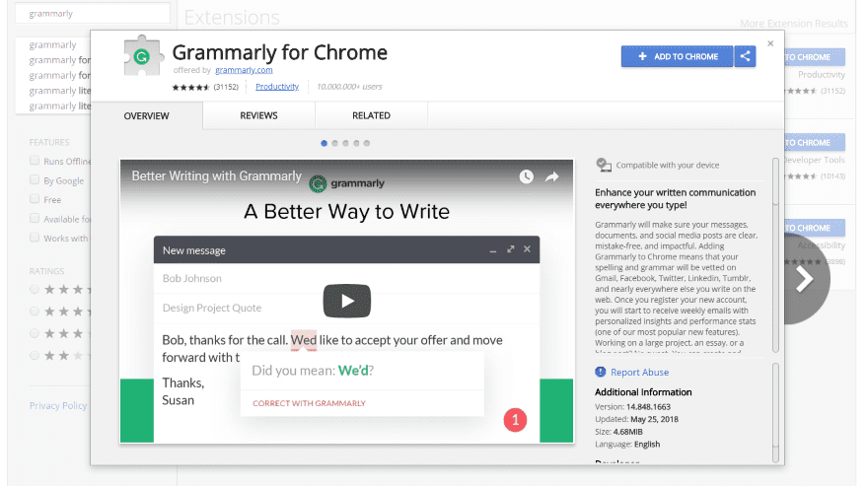Close the Grammarly extension details dialog

click(x=770, y=43)
